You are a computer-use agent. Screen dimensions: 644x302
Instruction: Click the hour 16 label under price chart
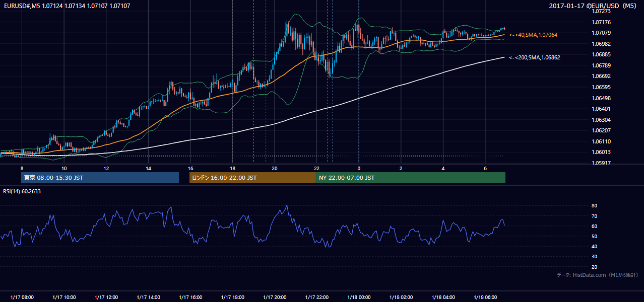190,168
